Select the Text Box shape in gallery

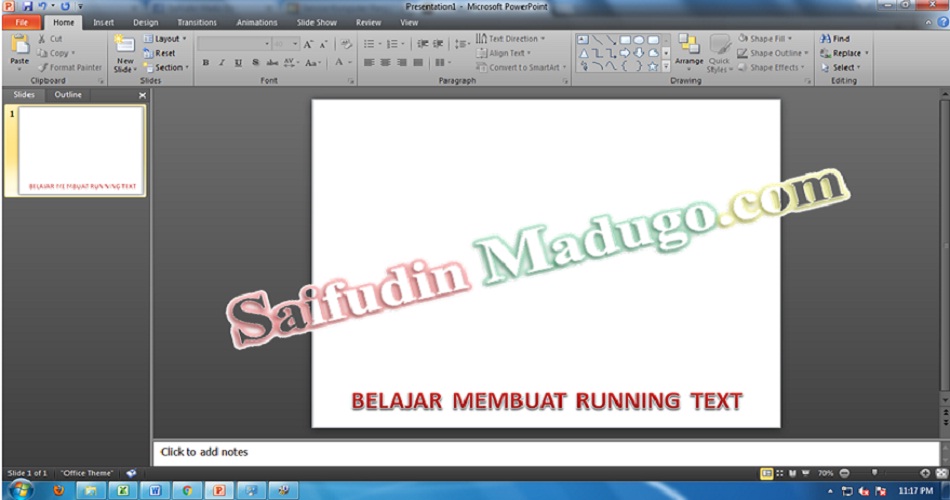(583, 40)
